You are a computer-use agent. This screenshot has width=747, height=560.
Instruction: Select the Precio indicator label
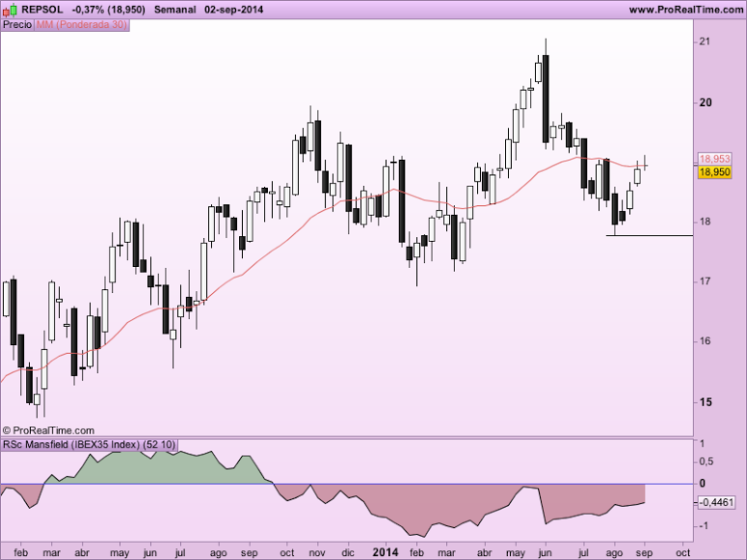[x=17, y=25]
